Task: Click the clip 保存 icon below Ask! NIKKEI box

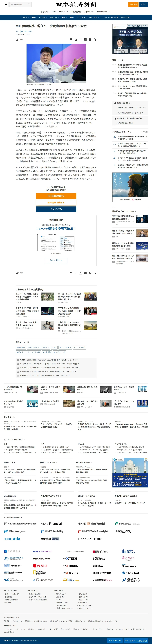Action: (20, 273)
